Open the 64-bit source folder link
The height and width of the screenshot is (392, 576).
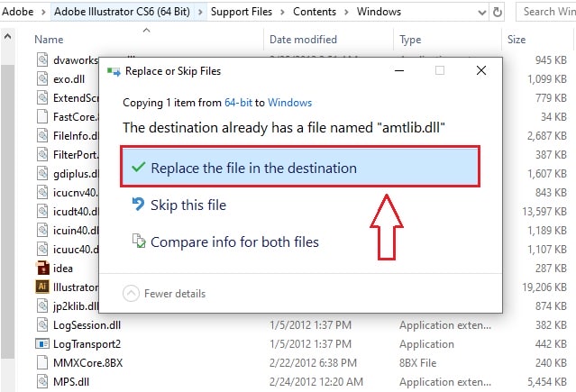[238, 103]
